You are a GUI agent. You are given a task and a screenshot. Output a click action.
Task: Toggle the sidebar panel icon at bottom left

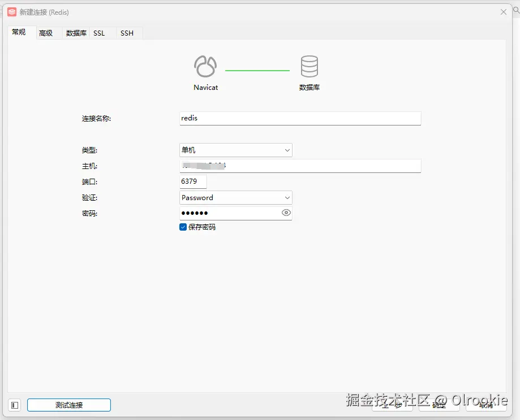pos(15,405)
